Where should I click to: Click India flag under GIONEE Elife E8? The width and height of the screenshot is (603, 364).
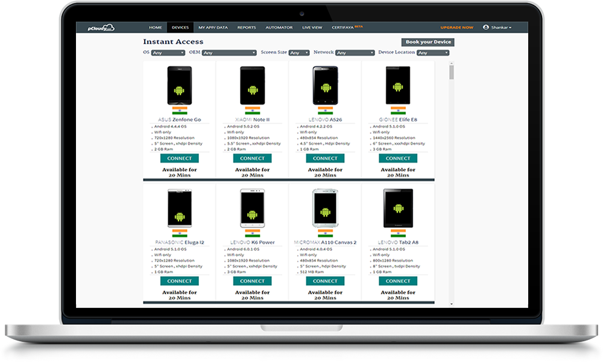pyautogui.click(x=398, y=111)
